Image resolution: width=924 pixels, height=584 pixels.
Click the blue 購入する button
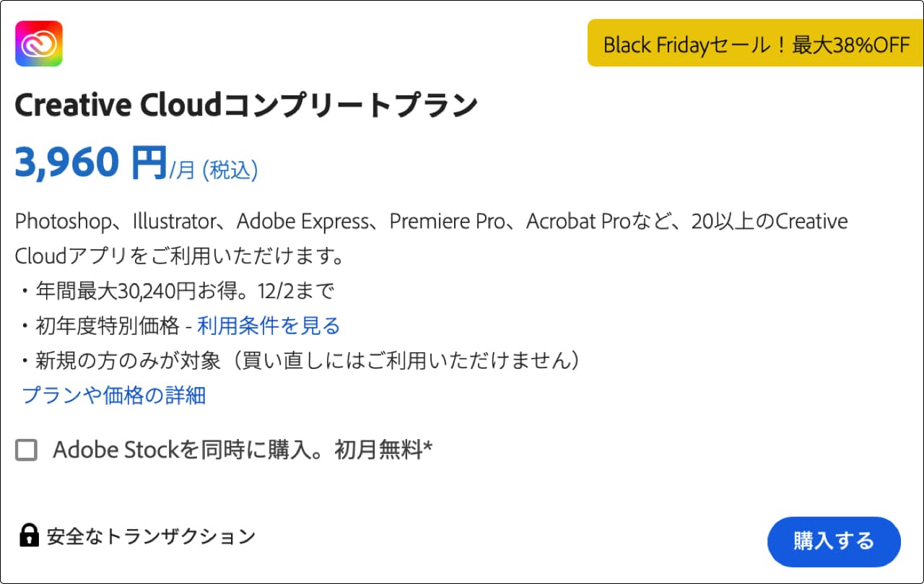pos(834,541)
